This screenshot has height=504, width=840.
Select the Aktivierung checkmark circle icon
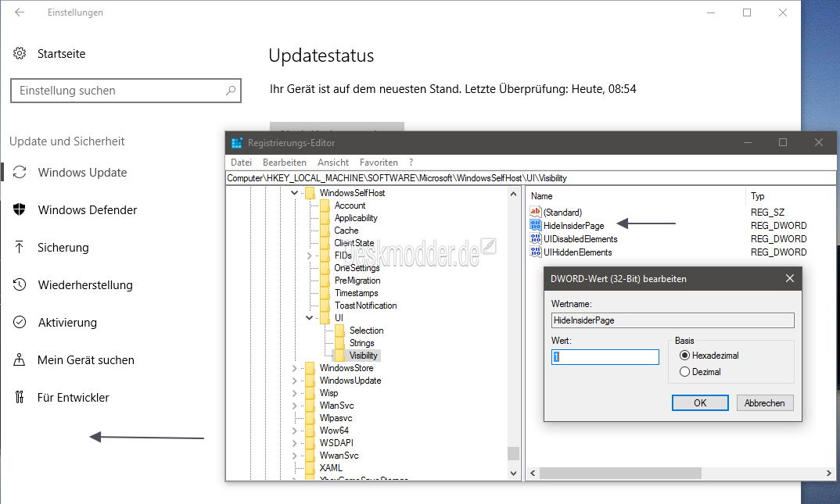[20, 322]
